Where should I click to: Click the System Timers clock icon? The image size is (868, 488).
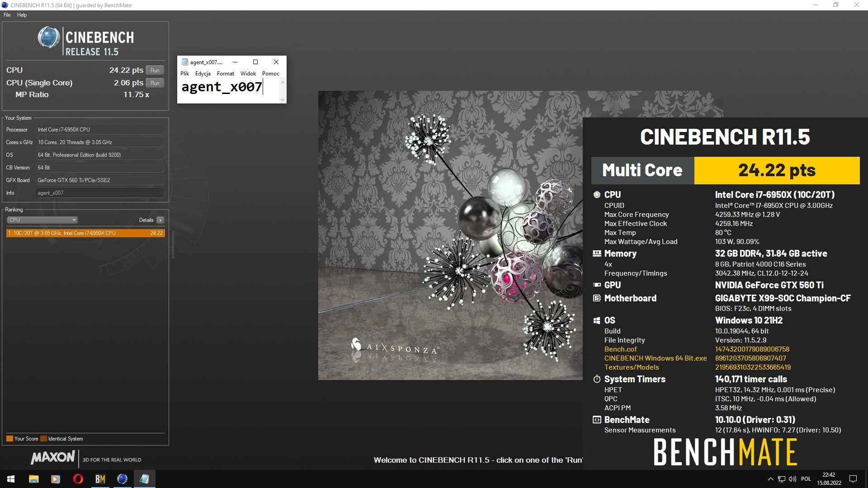[597, 379]
